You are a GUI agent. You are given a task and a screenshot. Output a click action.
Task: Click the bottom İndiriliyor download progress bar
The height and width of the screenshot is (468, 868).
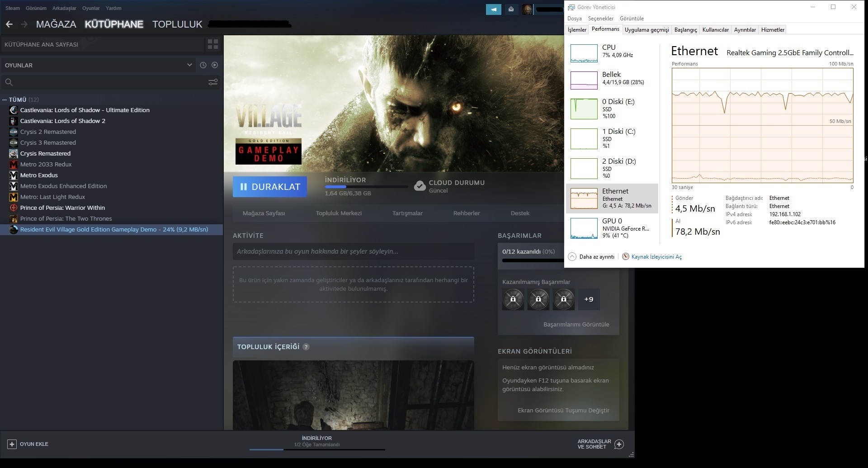(317, 449)
